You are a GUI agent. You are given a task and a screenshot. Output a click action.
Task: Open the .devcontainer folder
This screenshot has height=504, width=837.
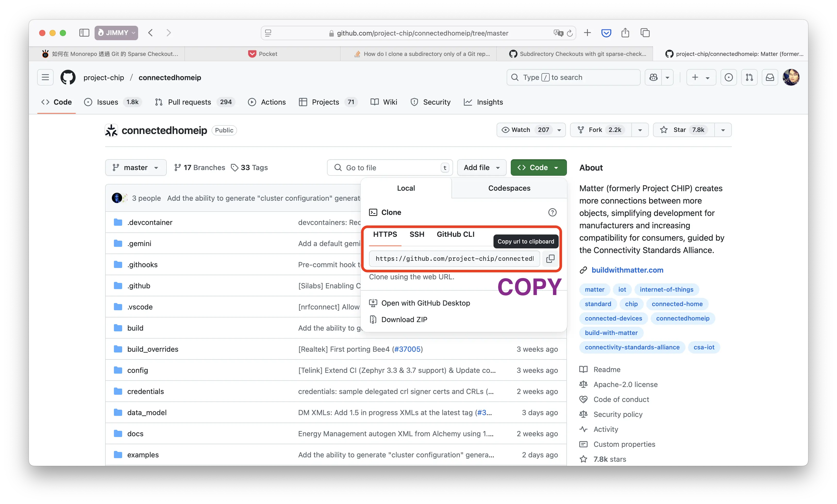coord(150,222)
